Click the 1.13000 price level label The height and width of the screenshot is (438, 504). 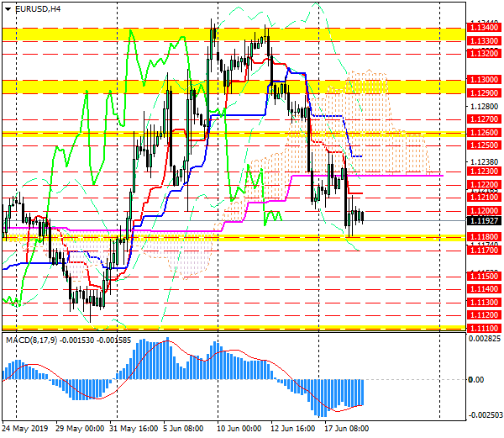(x=485, y=78)
